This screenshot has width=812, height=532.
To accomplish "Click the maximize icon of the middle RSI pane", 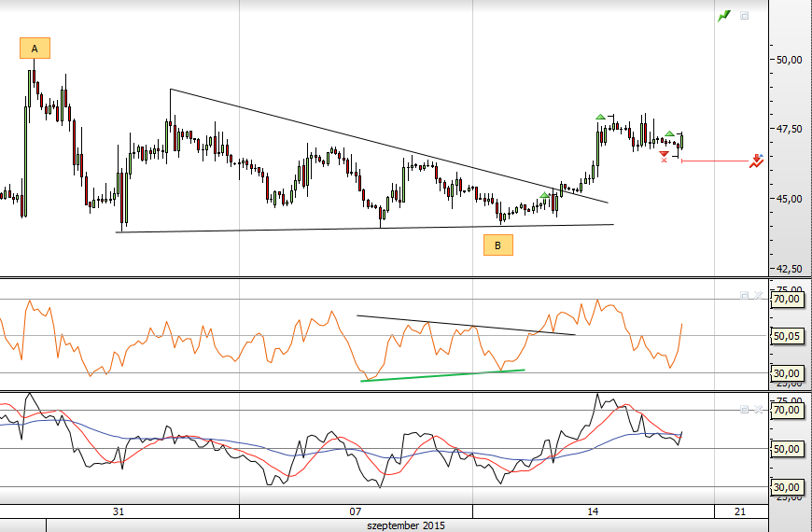I will pos(744,295).
